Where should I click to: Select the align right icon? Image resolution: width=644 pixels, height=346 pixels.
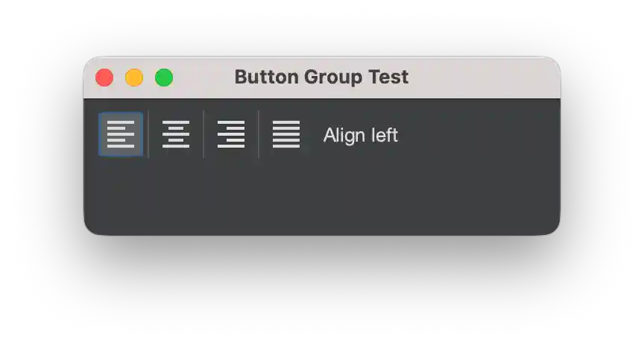coord(231,134)
